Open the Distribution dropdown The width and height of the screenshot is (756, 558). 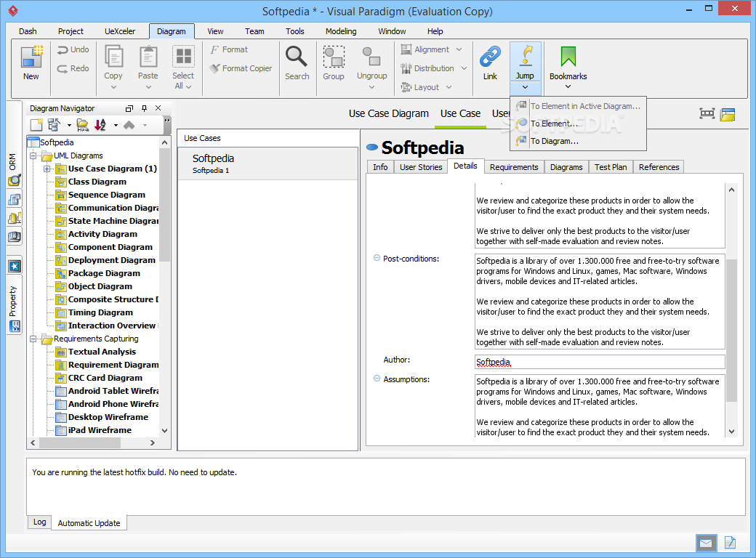tap(434, 68)
